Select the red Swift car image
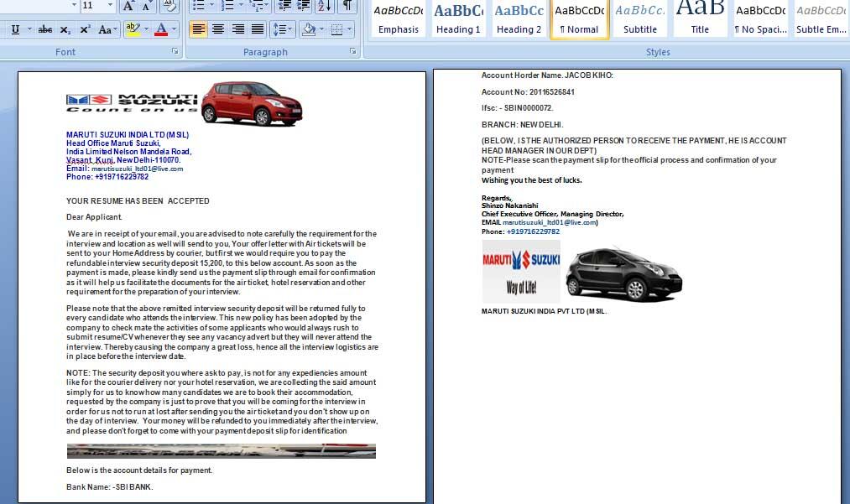 pos(252,103)
